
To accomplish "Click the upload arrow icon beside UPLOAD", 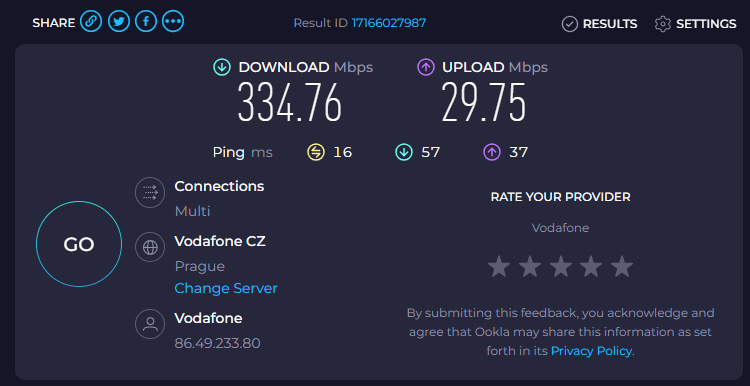I will pos(426,67).
